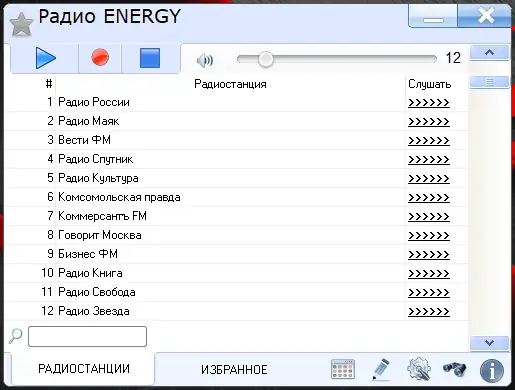Select the Радио Маяк station row
This screenshot has width=515, height=390.
coord(236,121)
